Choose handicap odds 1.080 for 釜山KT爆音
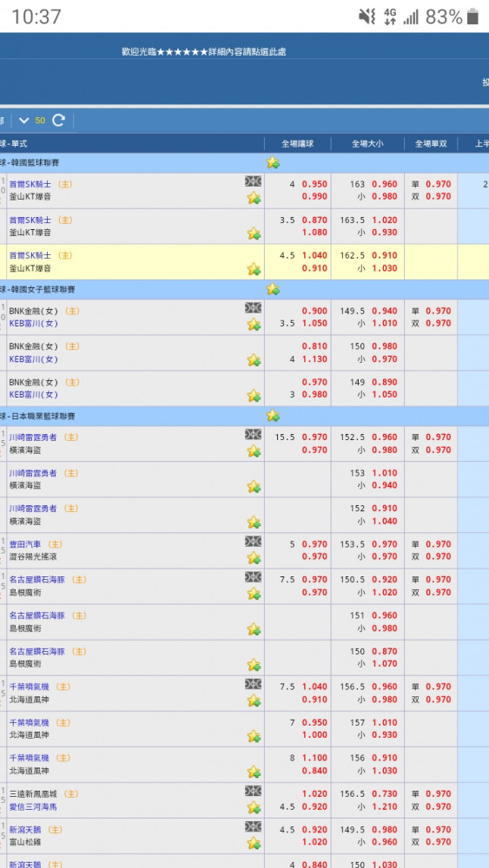The height and width of the screenshot is (868, 489). pyautogui.click(x=314, y=233)
